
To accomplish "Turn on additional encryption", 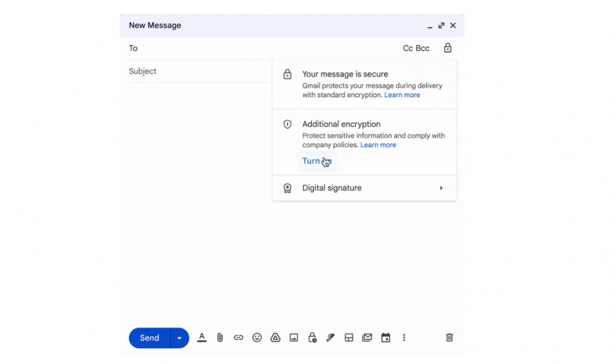I will tap(317, 161).
